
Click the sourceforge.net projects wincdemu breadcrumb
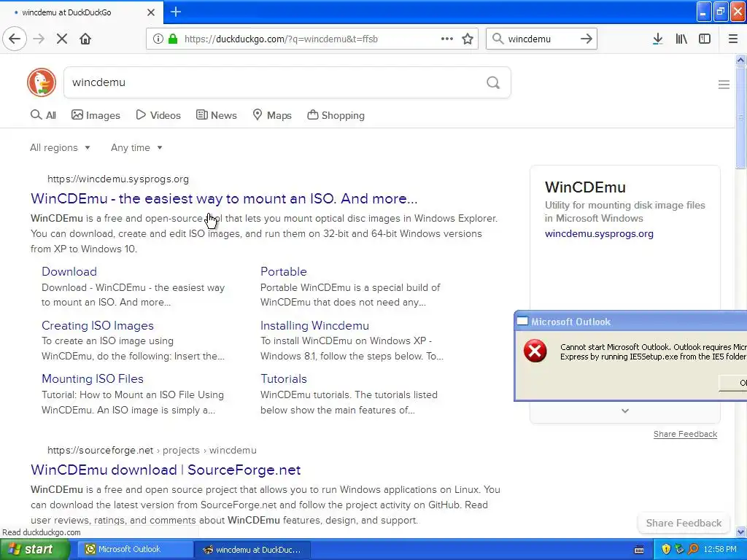(152, 450)
